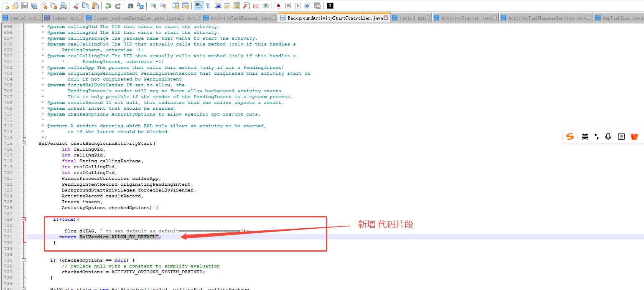The image size is (644, 290).
Task: Click the highlighted BalVerdict.ALLOW_BY_DEFAULT text
Action: [x=119, y=237]
